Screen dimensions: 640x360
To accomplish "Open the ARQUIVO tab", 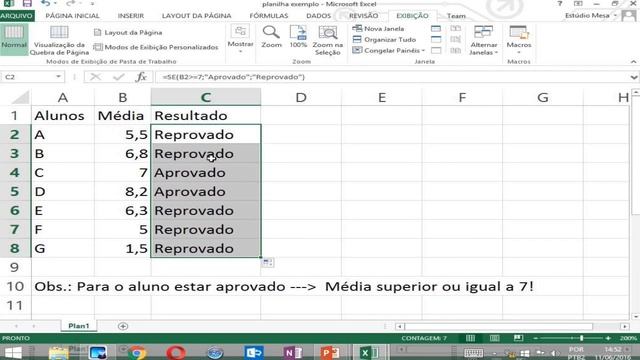I will (x=17, y=16).
